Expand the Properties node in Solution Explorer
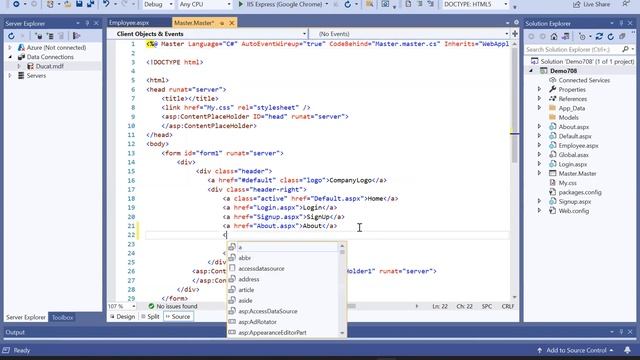This screenshot has height=360, width=640. tap(540, 89)
